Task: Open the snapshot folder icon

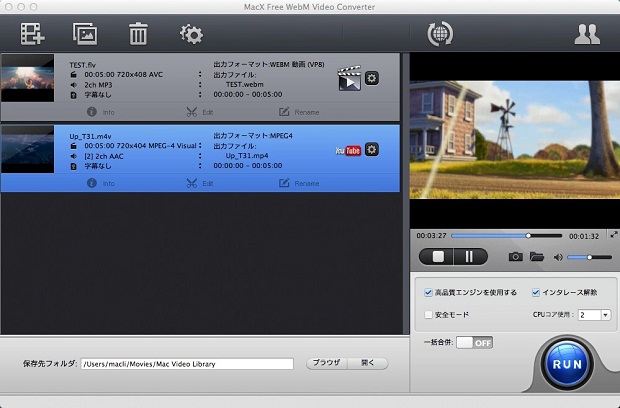Action: tap(537, 257)
